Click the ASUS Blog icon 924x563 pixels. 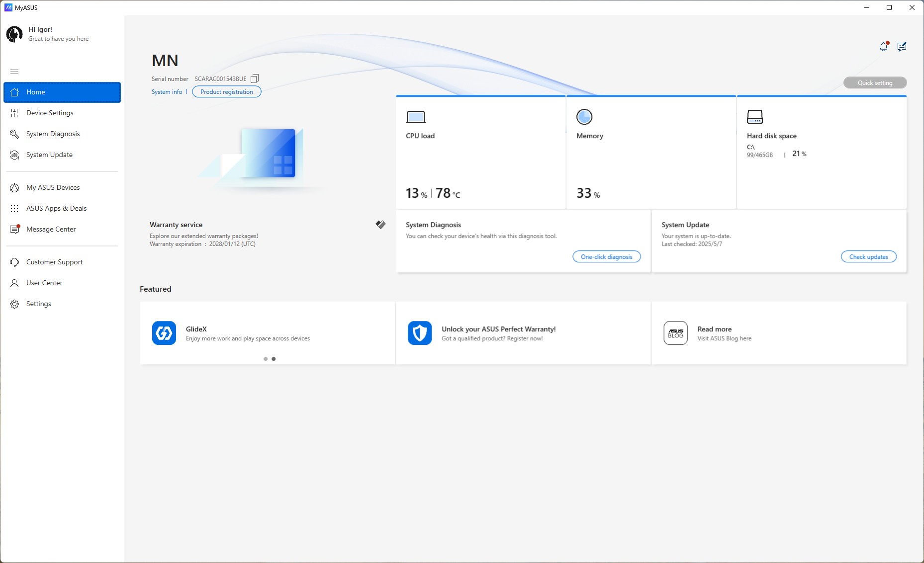tap(675, 333)
